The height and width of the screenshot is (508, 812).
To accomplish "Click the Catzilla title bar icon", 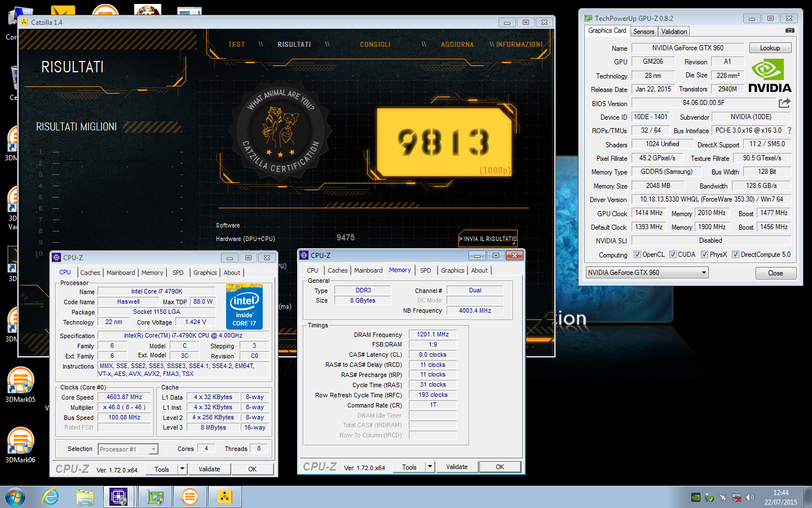I will 24,22.
